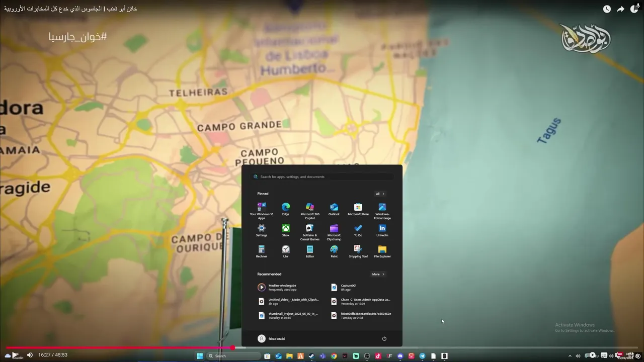Open OBS Studio from the taskbar
Image resolution: width=644 pixels, height=362 pixels.
[367, 356]
